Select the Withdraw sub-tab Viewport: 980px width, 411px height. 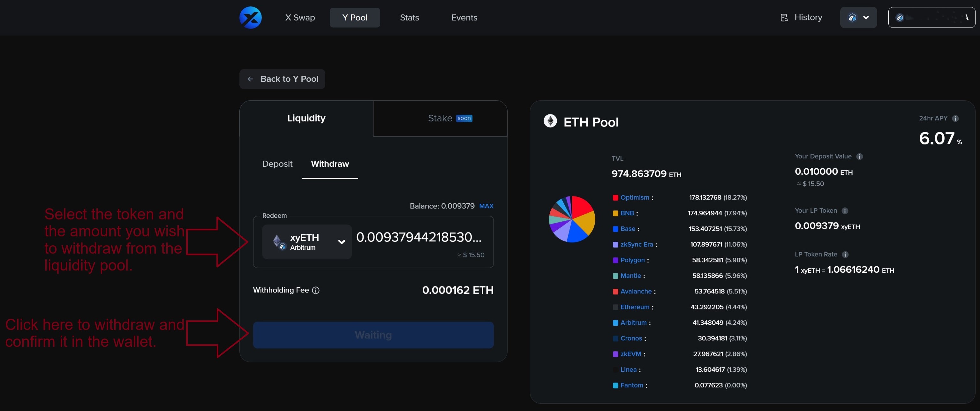coord(329,164)
